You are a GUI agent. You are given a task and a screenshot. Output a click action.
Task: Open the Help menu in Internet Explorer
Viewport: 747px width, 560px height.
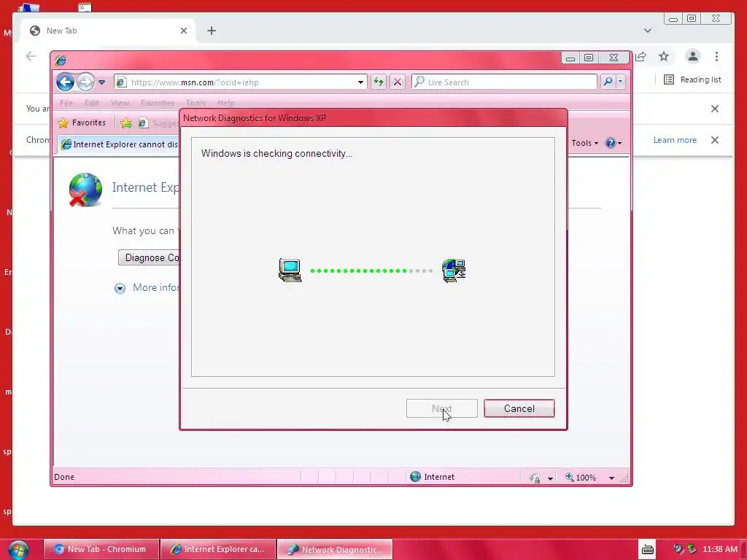(x=226, y=103)
